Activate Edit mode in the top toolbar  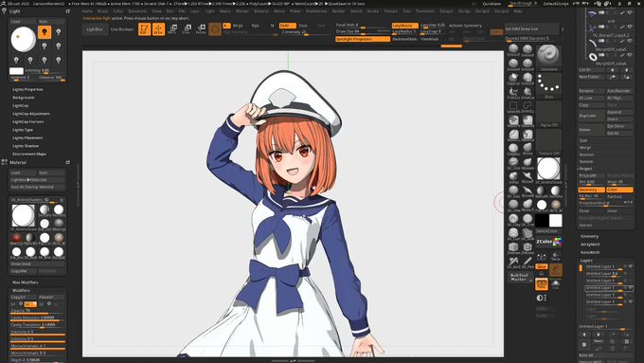[144, 28]
